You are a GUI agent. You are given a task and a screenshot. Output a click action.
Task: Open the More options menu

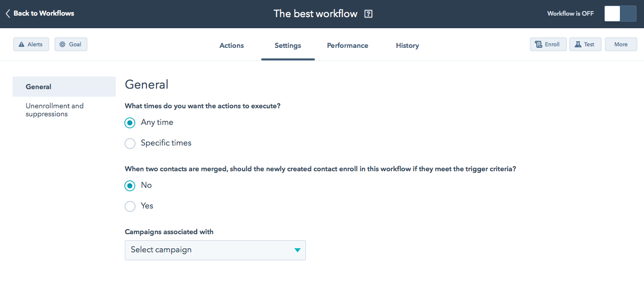[621, 44]
